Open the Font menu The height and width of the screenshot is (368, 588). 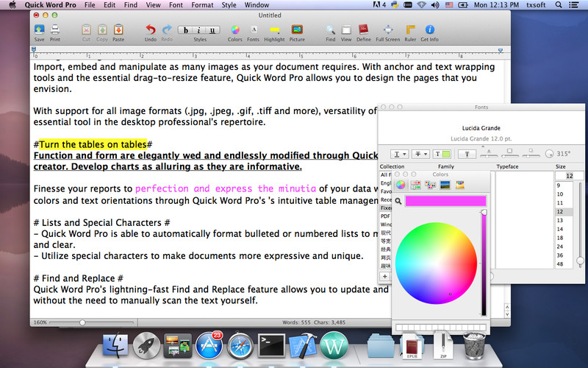176,5
